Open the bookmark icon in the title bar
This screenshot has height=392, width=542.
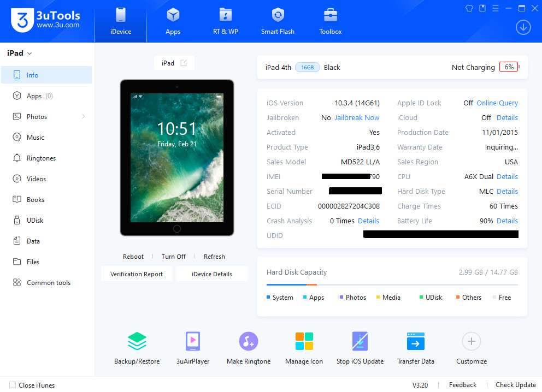482,8
